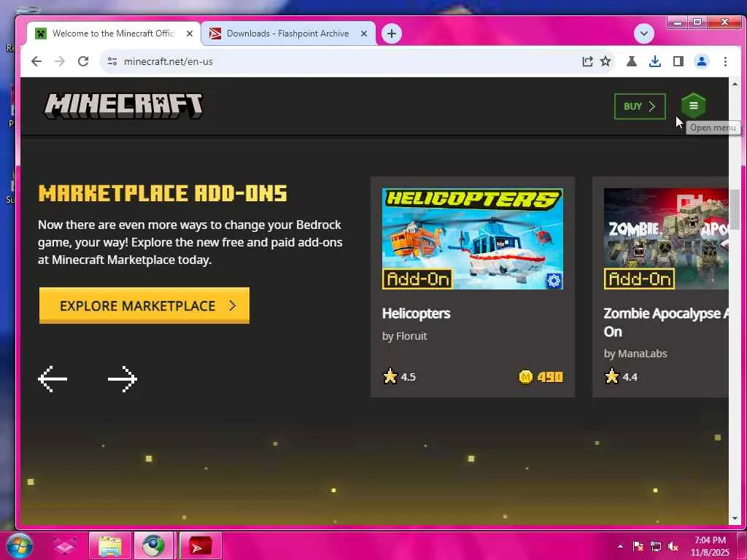Image resolution: width=747 pixels, height=560 pixels.
Task: View site information icon in address bar
Action: click(x=112, y=61)
